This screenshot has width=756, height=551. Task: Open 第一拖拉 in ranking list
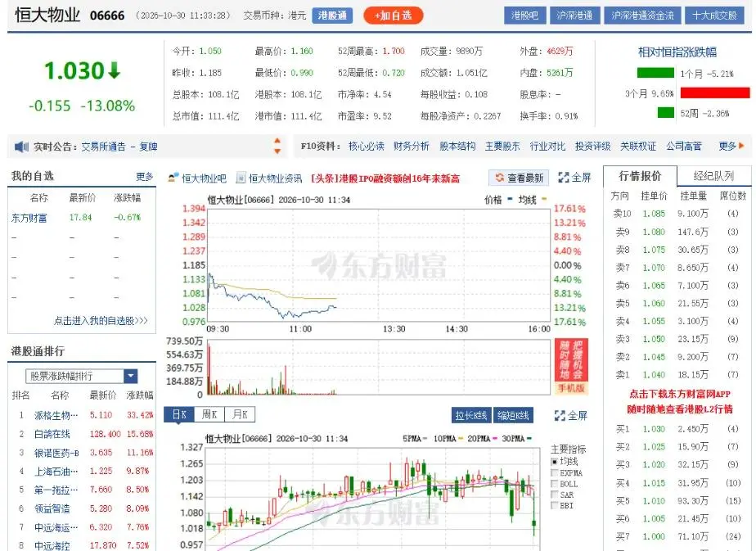(56, 490)
